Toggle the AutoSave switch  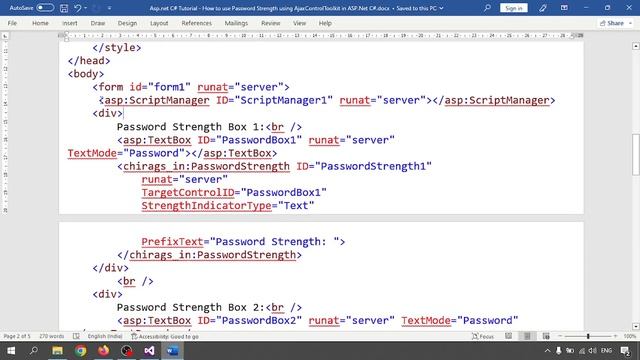[x=45, y=8]
